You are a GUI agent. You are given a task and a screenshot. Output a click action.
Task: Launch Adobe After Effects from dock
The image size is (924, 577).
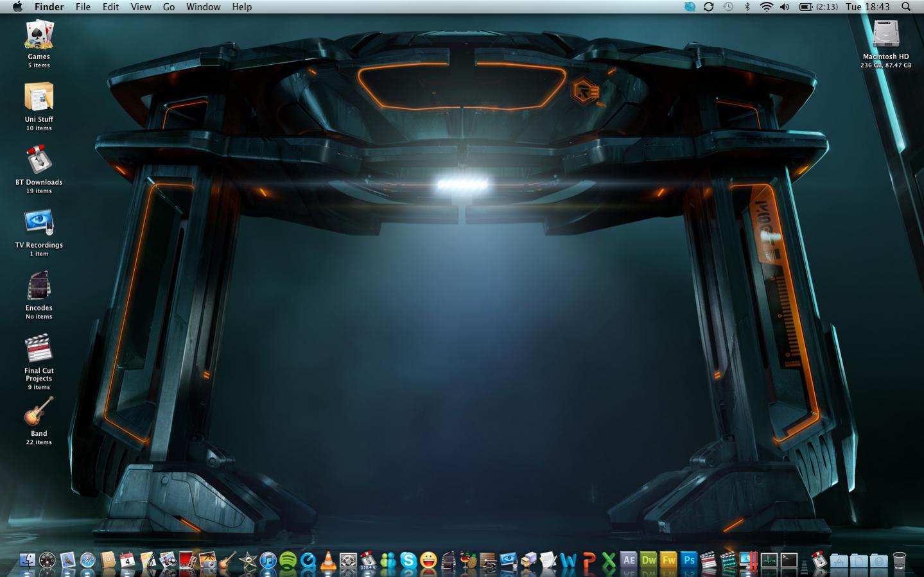[x=629, y=560]
